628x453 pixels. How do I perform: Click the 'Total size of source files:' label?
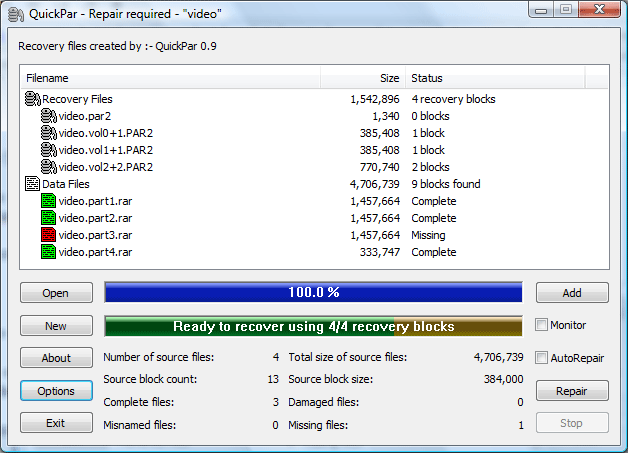(348, 357)
